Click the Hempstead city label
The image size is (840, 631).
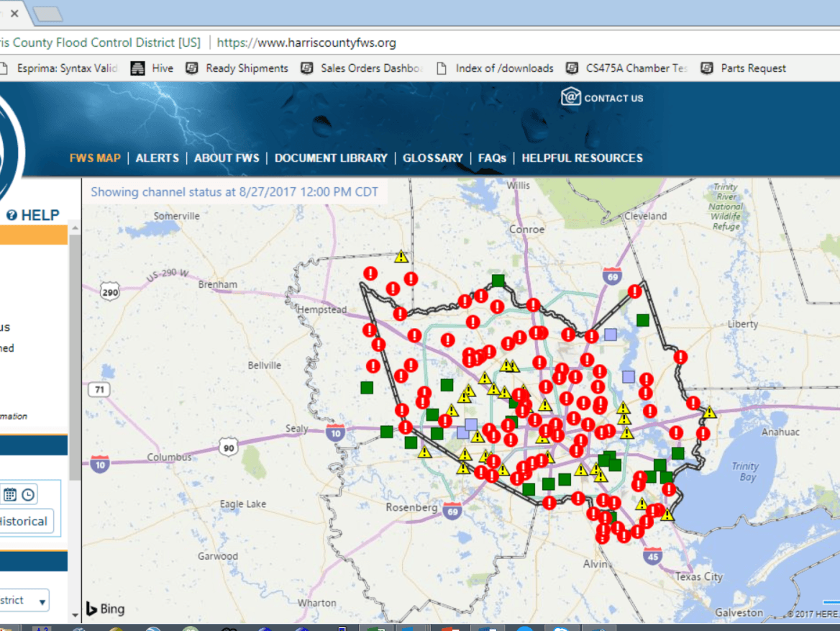click(x=321, y=309)
